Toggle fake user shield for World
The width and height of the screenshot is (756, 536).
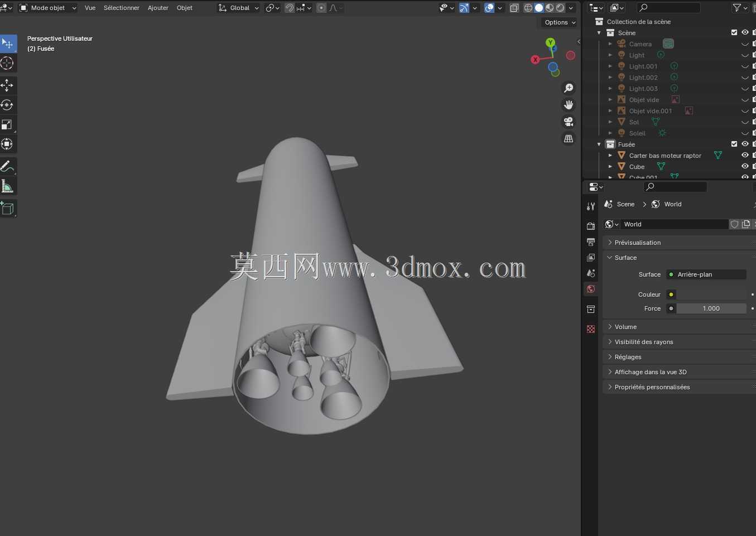(x=735, y=224)
